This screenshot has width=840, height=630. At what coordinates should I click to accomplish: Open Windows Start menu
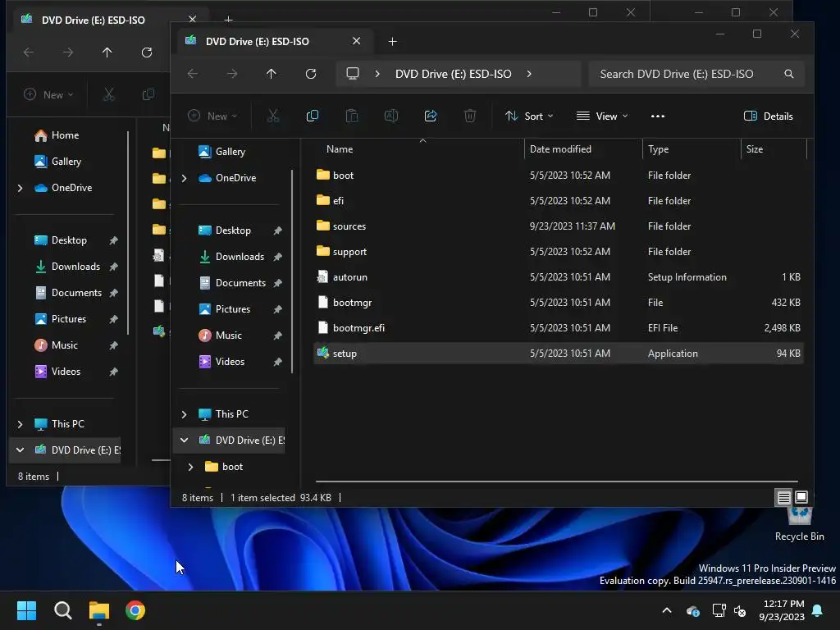[27, 610]
